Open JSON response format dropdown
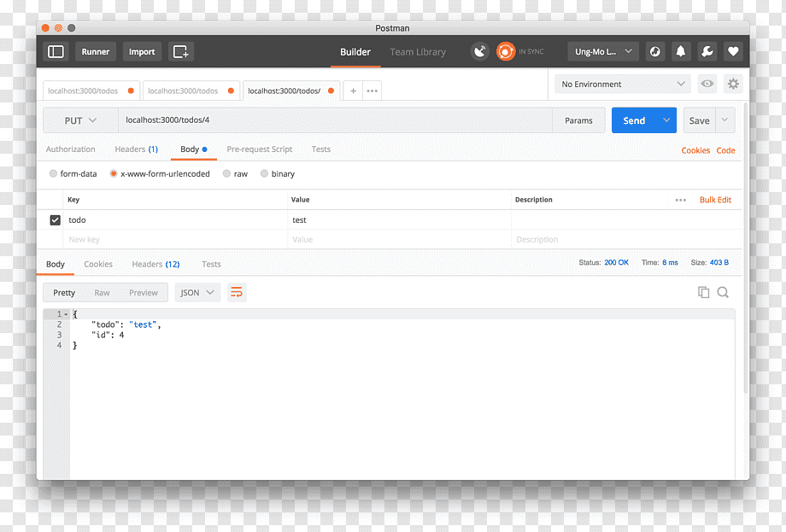The height and width of the screenshot is (532, 786). coord(197,293)
